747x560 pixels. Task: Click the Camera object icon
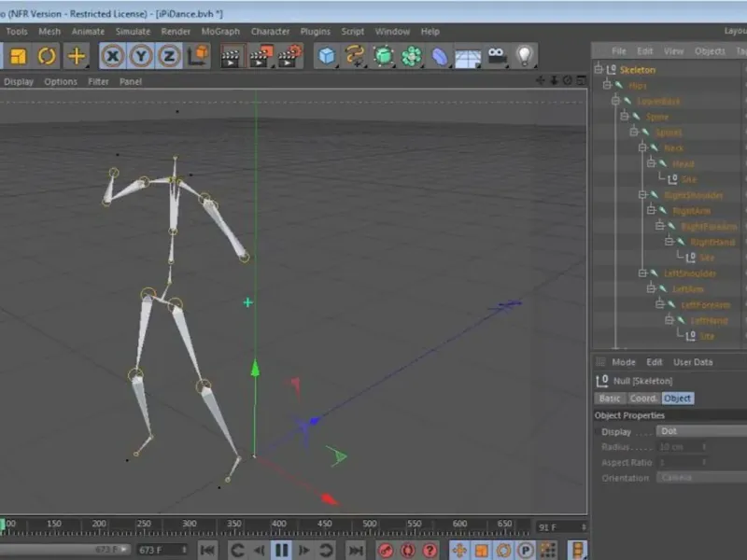pyautogui.click(x=497, y=56)
